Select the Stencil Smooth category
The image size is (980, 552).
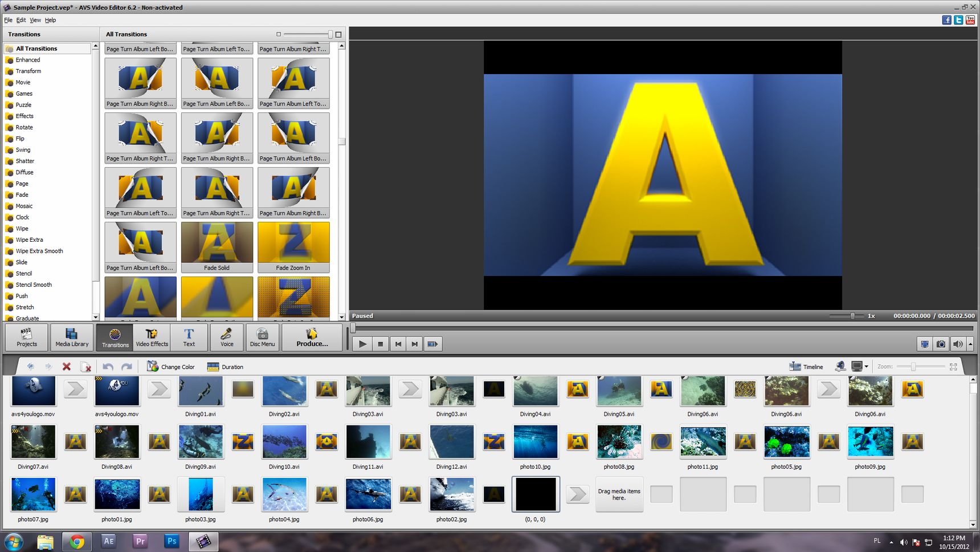pyautogui.click(x=34, y=285)
